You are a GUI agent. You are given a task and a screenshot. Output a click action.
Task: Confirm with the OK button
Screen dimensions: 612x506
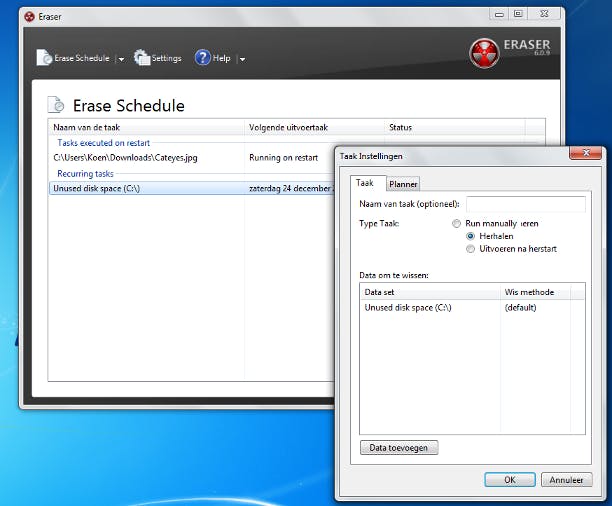tap(510, 479)
